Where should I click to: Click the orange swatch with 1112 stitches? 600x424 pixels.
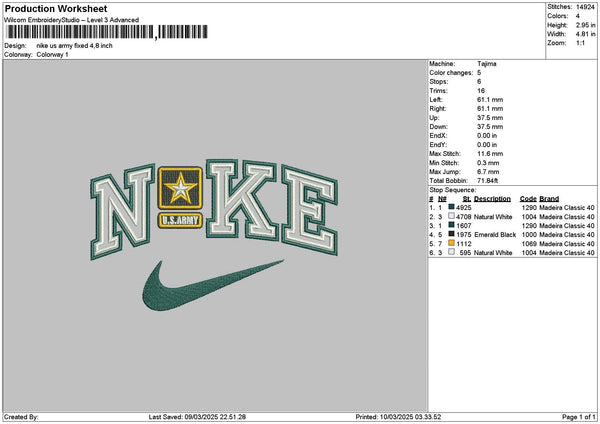pos(452,243)
